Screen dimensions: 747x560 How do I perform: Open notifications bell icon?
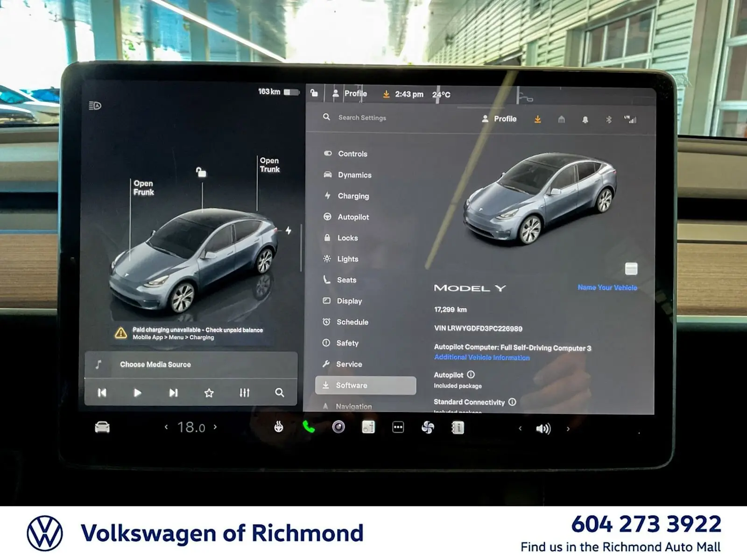tap(585, 120)
